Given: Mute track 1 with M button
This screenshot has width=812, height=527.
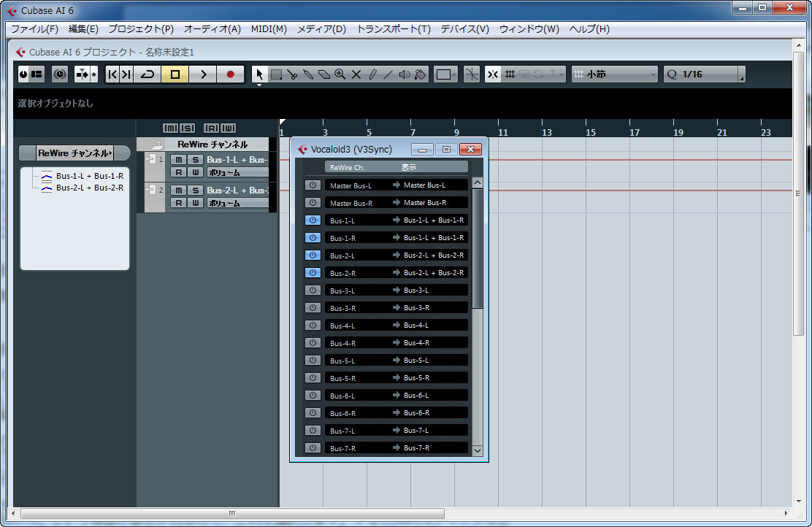Looking at the screenshot, I should pyautogui.click(x=178, y=160).
